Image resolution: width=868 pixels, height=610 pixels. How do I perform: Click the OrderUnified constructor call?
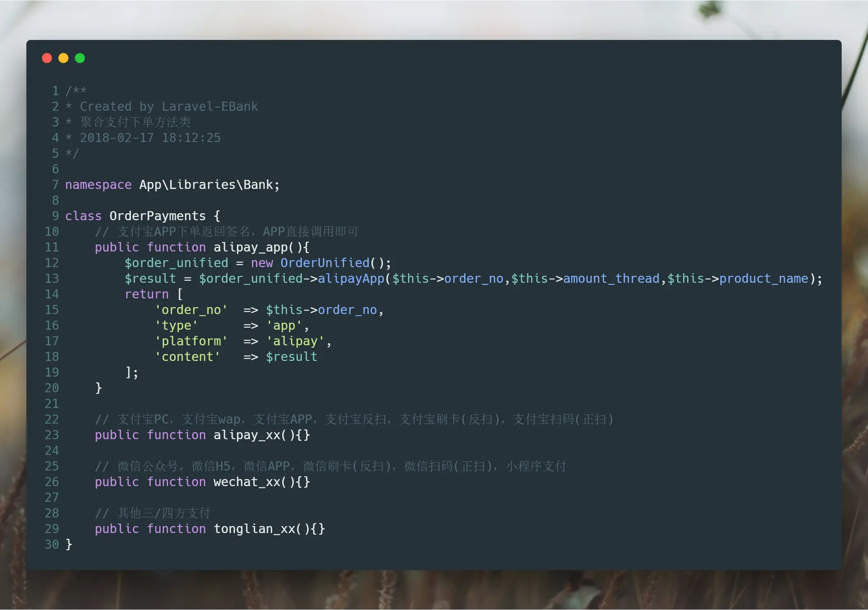point(325,263)
